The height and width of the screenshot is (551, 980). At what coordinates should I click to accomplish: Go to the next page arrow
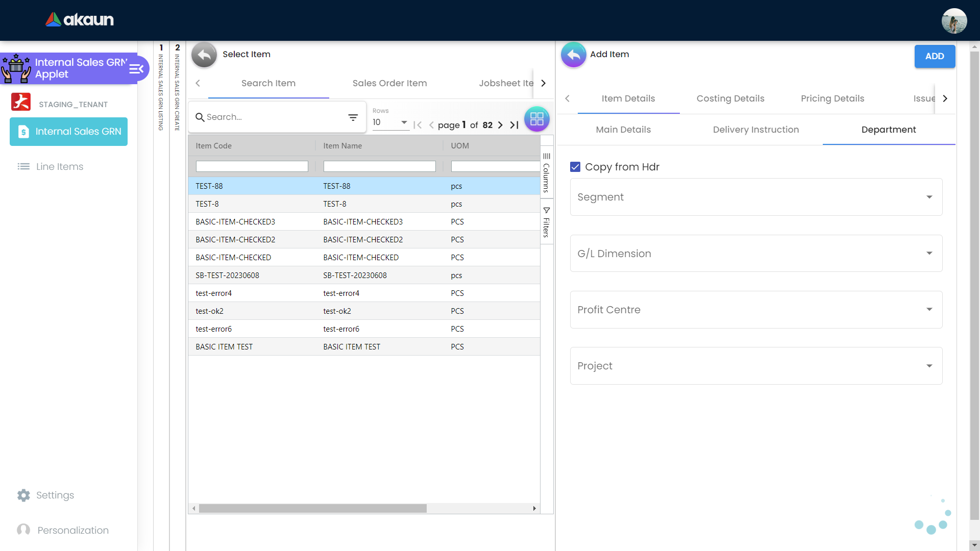click(x=500, y=125)
